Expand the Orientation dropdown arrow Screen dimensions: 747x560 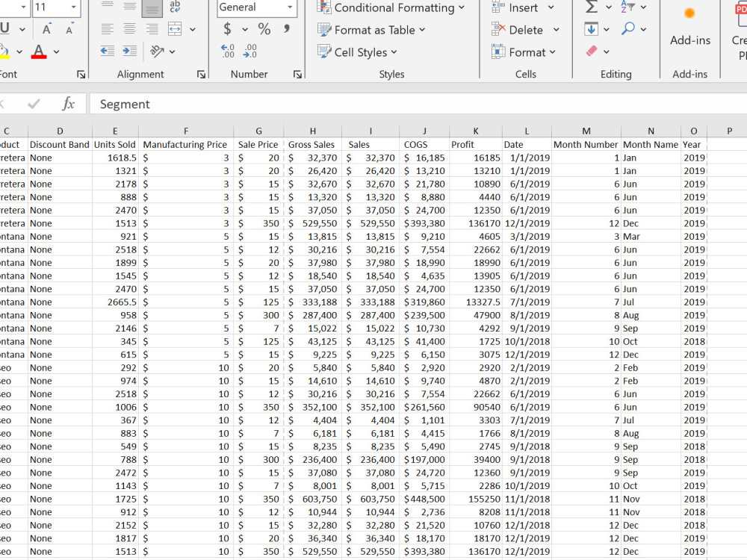click(172, 52)
